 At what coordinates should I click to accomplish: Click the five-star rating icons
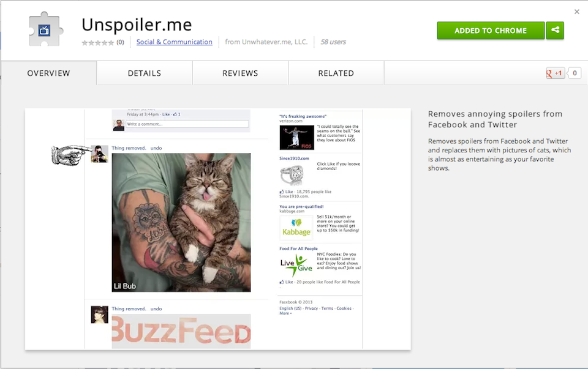pyautogui.click(x=97, y=43)
